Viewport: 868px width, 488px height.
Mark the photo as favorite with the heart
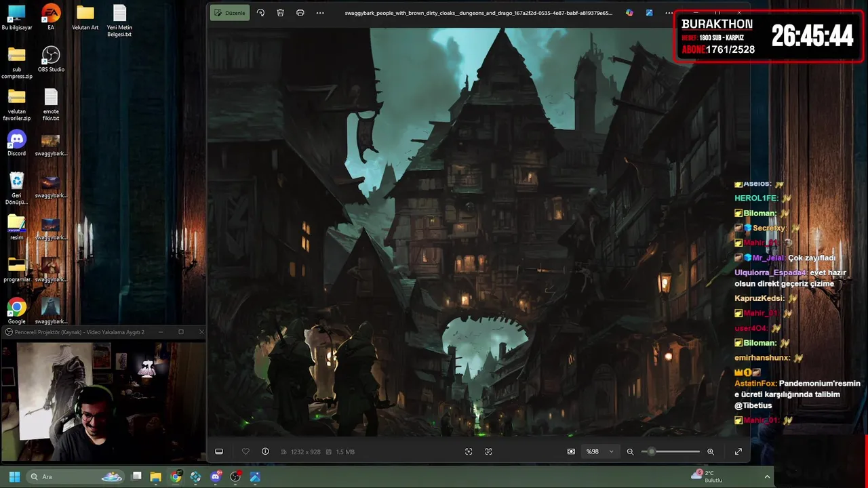tap(245, 451)
